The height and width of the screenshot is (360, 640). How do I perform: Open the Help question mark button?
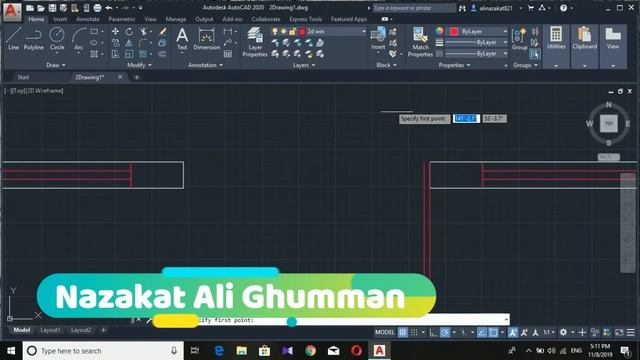coord(563,8)
